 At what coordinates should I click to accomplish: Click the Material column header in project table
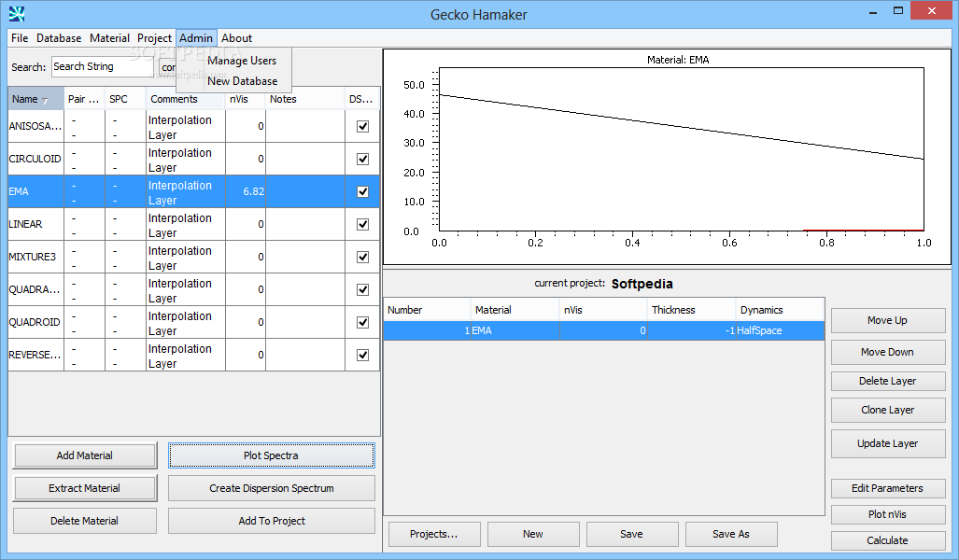click(515, 310)
